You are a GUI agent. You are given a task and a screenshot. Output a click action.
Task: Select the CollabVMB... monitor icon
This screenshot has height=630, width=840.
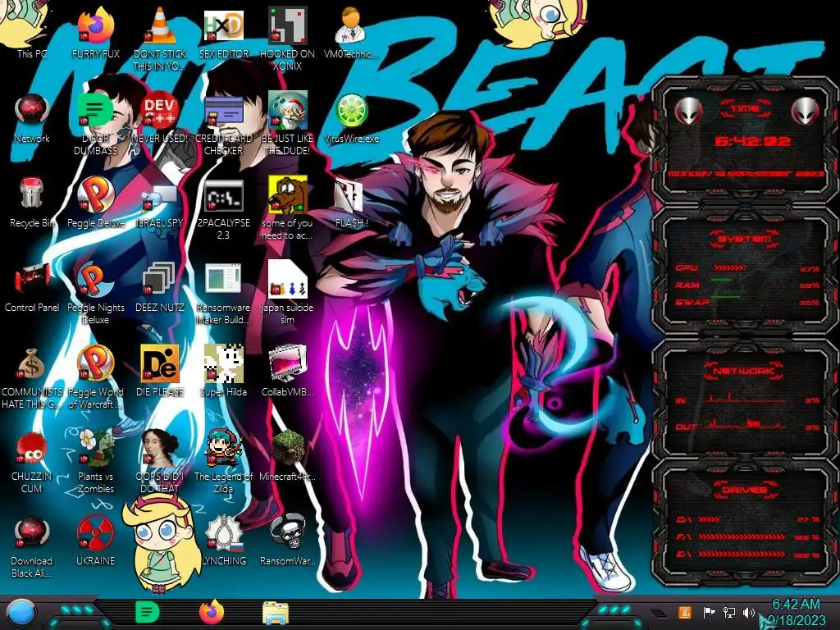point(288,363)
